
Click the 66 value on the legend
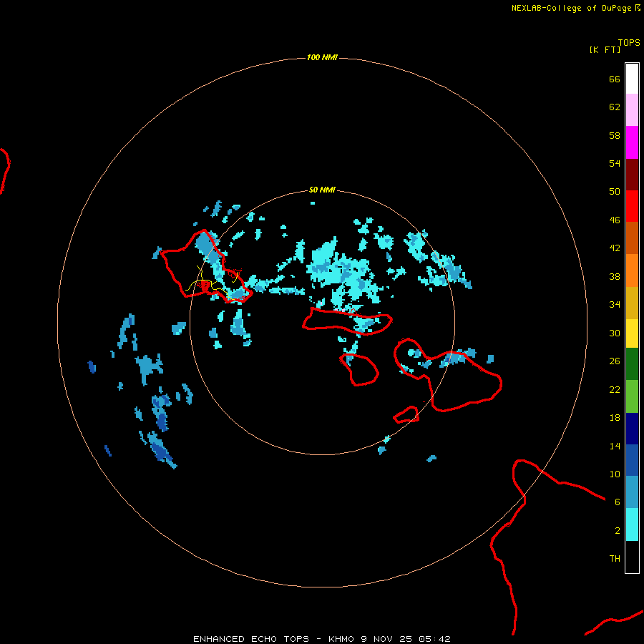click(615, 79)
